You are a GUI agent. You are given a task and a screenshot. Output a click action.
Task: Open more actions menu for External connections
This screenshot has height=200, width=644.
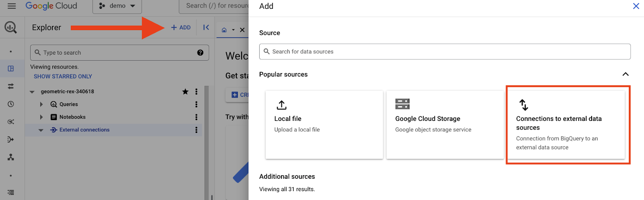196,130
